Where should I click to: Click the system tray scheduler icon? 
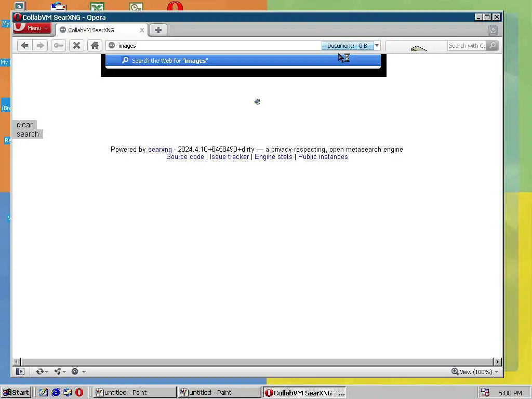[485, 393]
